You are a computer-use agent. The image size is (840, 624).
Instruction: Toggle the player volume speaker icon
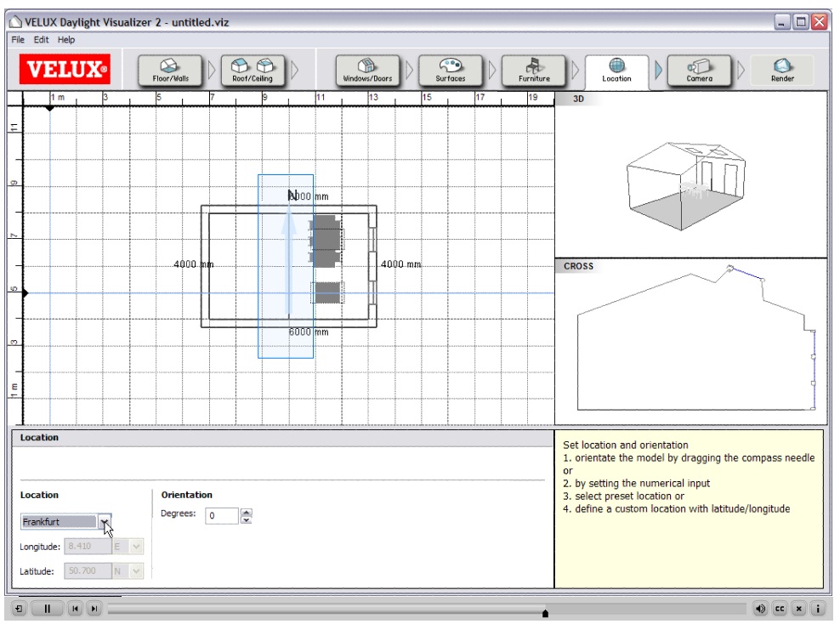coord(760,609)
